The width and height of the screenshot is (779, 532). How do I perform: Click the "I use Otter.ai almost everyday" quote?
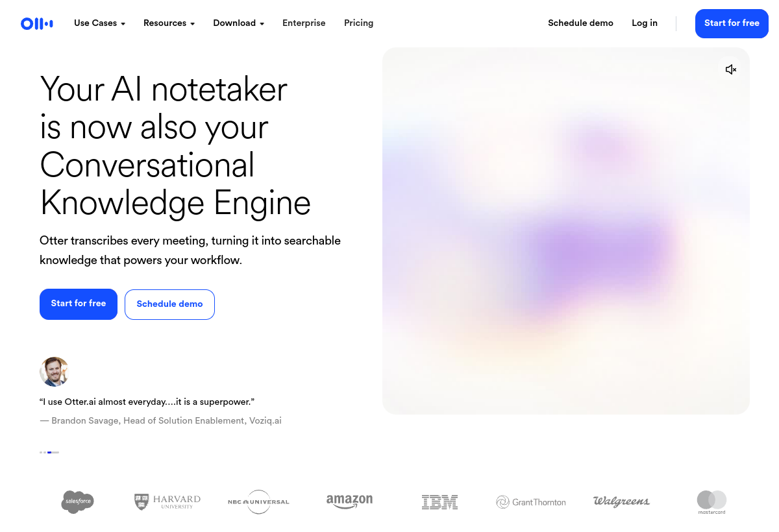pyautogui.click(x=147, y=402)
